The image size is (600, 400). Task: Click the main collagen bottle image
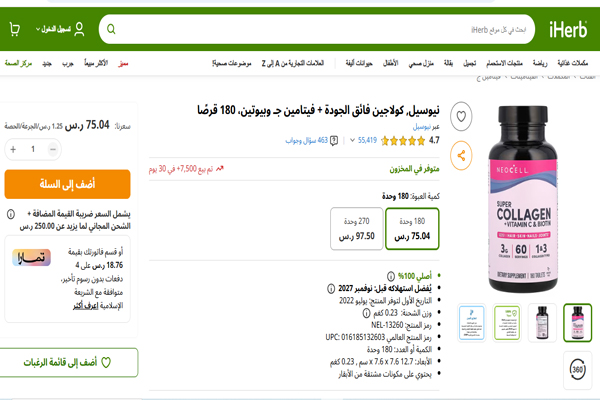point(523,199)
